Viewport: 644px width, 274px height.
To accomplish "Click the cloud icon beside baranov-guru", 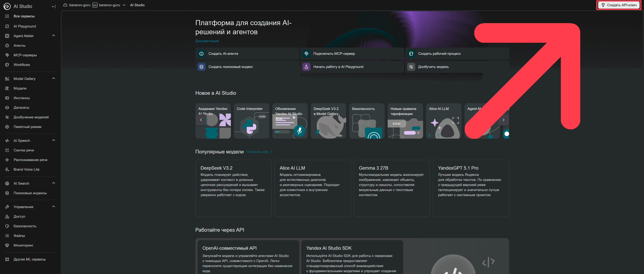I will pos(65,5).
